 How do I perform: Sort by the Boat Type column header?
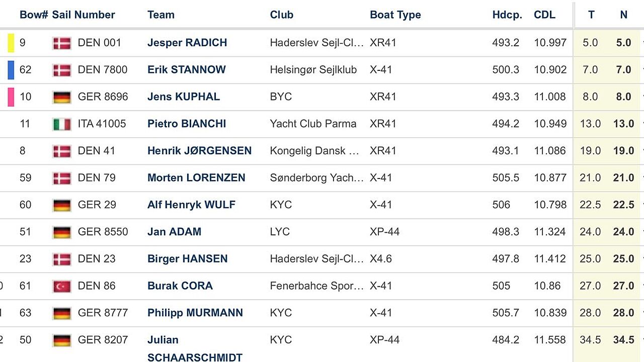pyautogui.click(x=395, y=15)
